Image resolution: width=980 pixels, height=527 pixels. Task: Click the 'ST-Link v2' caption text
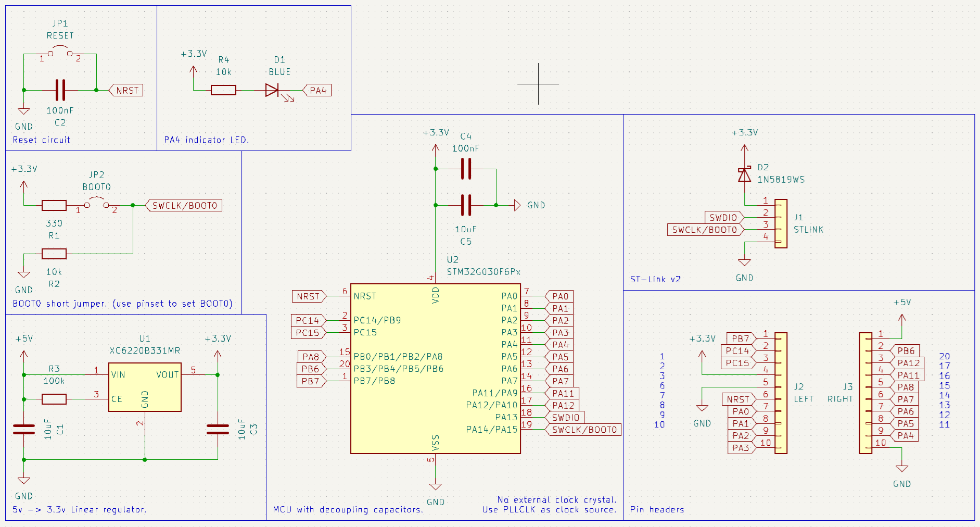coord(655,279)
